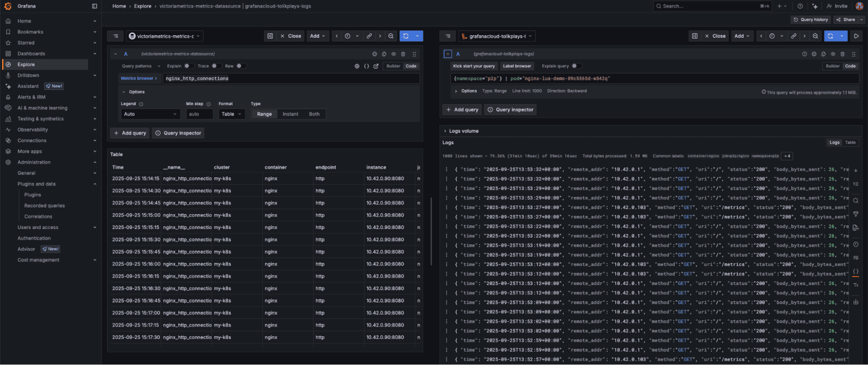Delete victoriametrics query A with trash icon
Viewport: 868px width, 365px height.
coord(403,54)
